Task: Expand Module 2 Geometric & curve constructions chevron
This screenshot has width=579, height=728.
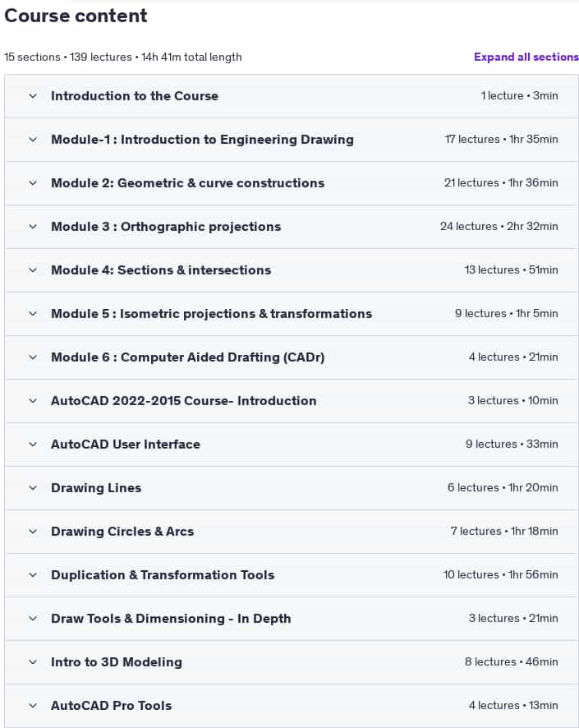Action: pos(33,183)
